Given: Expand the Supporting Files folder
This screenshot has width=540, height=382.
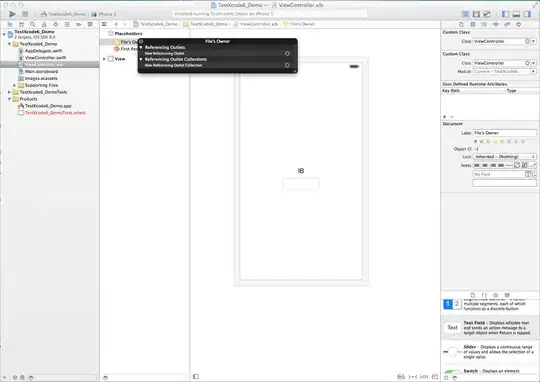Looking at the screenshot, I should click(14, 85).
